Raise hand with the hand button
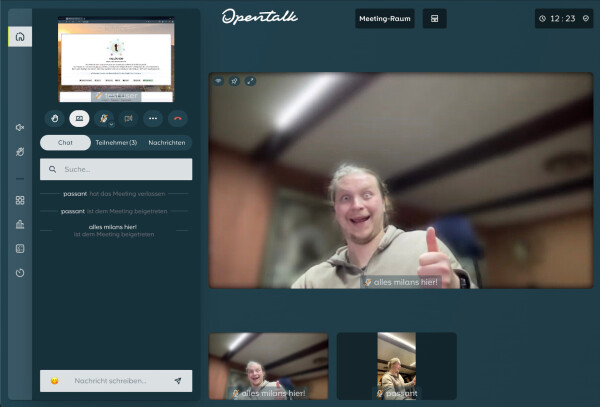The width and height of the screenshot is (600, 407). pos(55,119)
